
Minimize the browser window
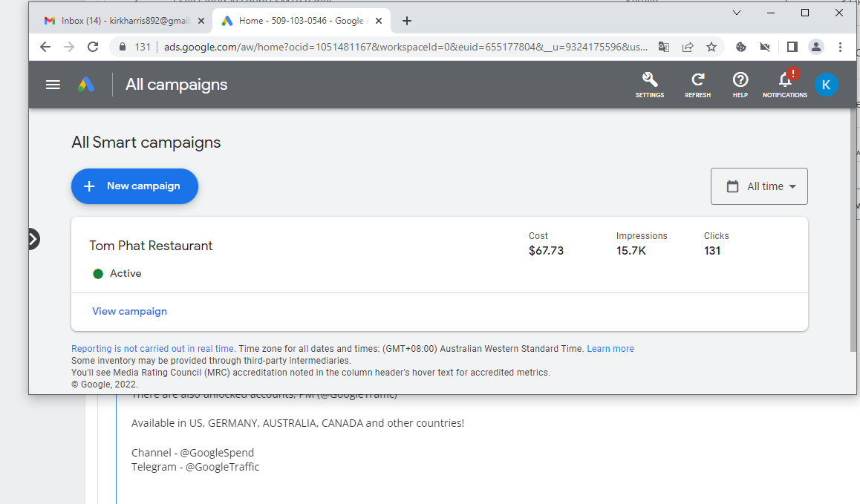[x=771, y=13]
